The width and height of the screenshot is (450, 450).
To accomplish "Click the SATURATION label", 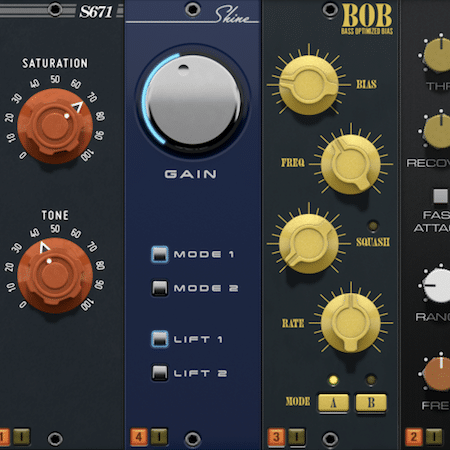I will (x=55, y=63).
